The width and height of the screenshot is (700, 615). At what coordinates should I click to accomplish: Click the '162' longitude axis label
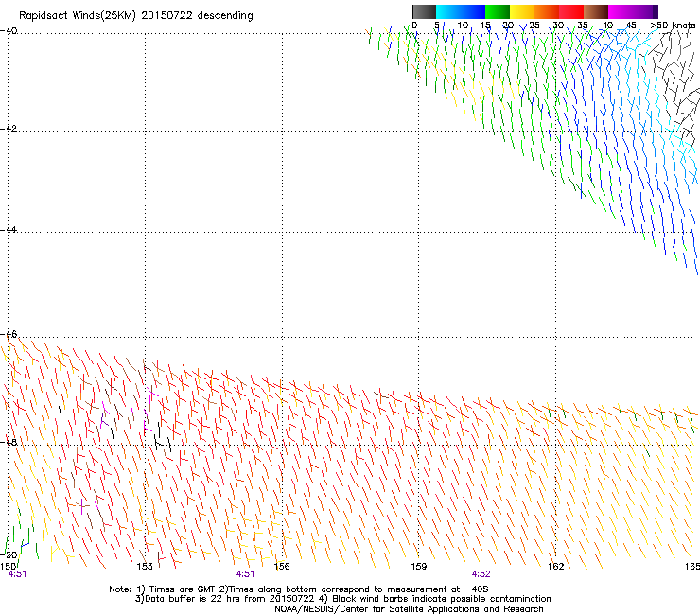(x=556, y=567)
